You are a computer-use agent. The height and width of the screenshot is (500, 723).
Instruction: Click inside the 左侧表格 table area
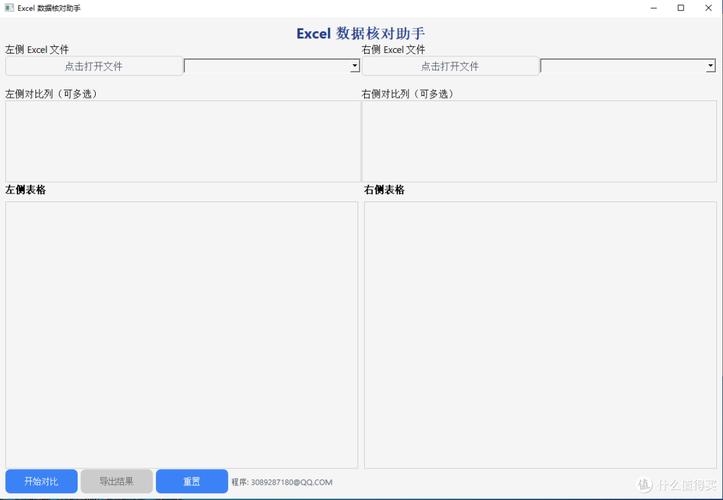point(182,335)
